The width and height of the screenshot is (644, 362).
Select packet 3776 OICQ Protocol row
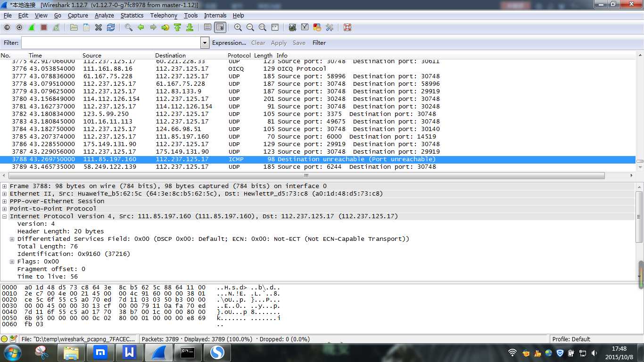coord(318,69)
